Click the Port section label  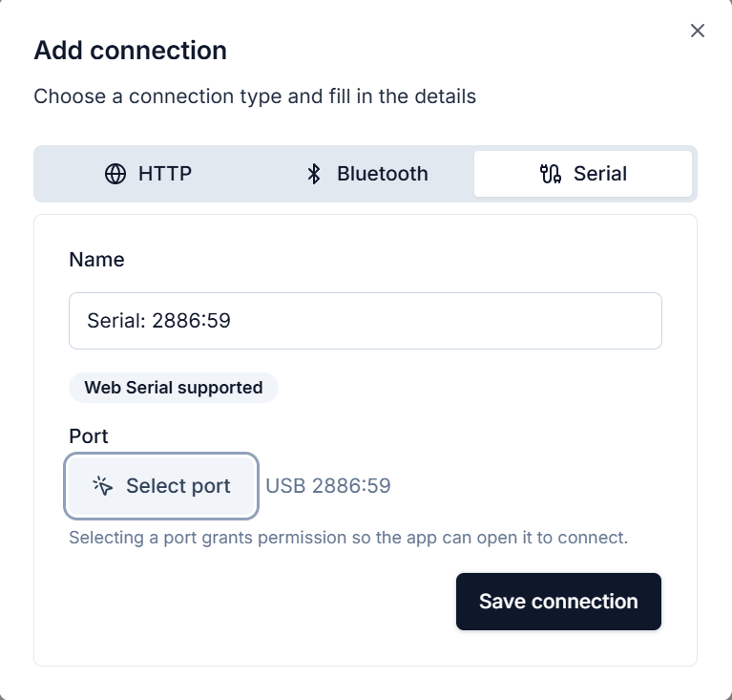click(x=89, y=435)
